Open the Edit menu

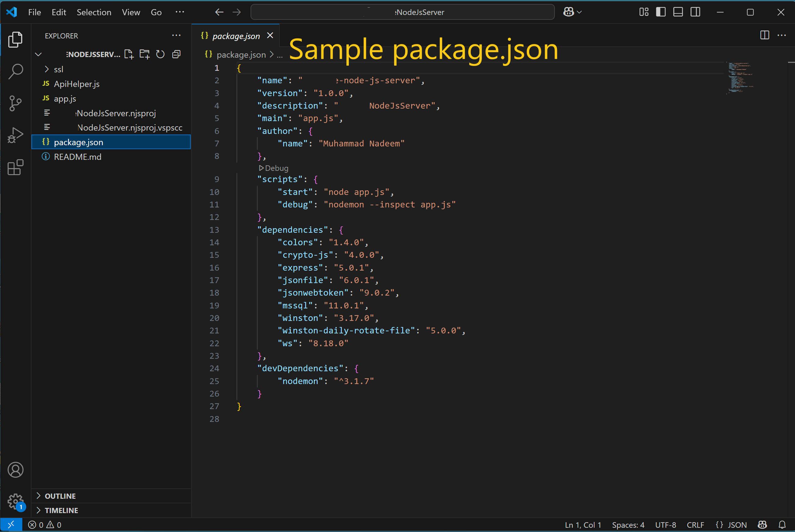pos(59,12)
